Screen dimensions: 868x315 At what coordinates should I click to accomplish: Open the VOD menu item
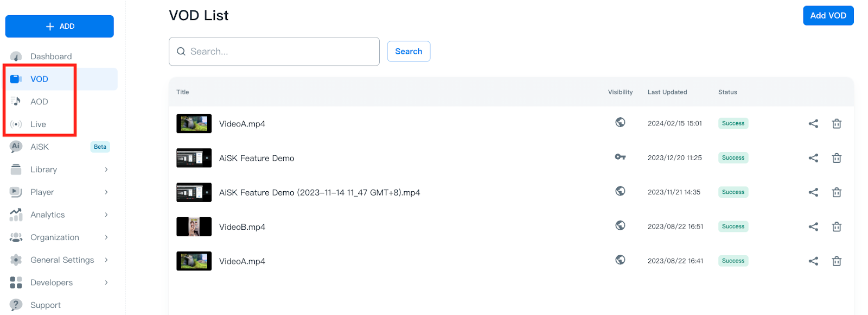[x=39, y=79]
